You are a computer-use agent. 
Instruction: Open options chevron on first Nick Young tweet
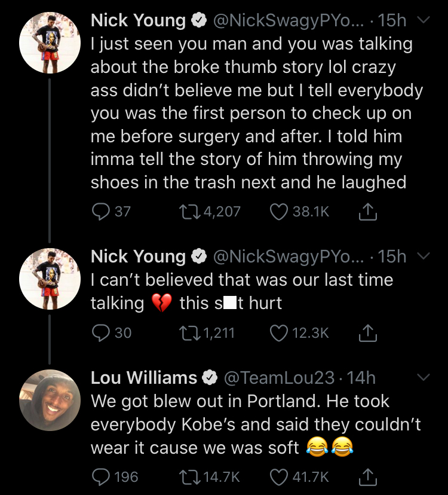pos(424,20)
